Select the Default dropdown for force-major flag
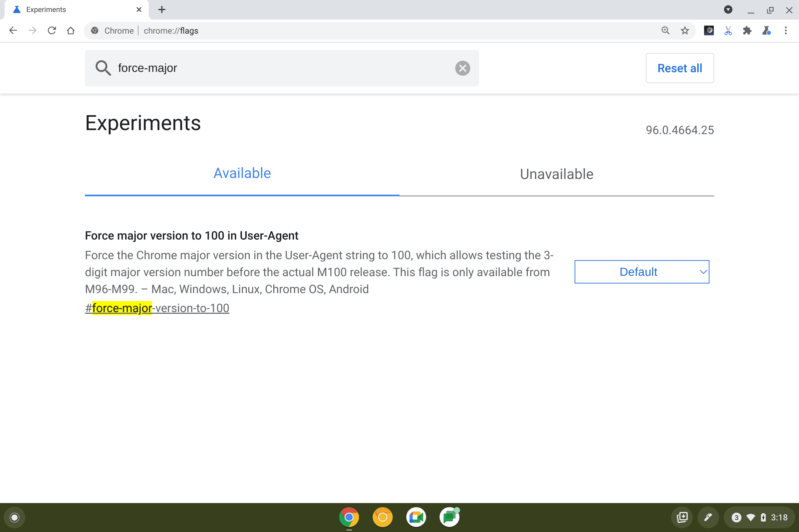 (x=642, y=272)
